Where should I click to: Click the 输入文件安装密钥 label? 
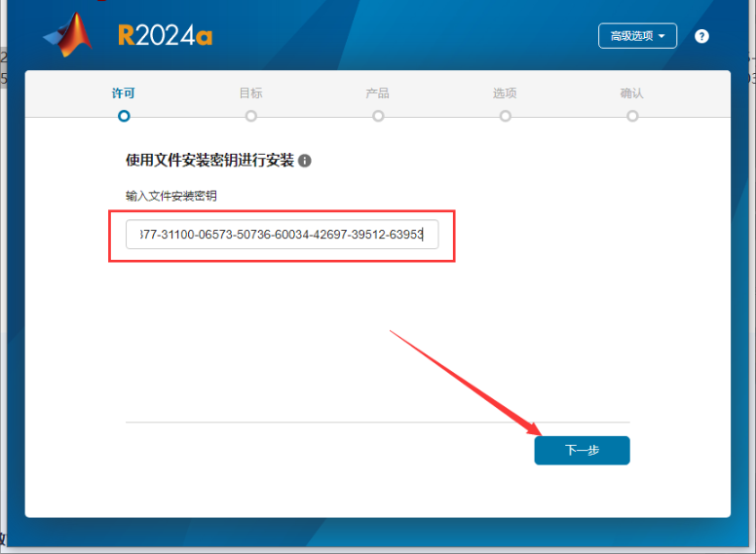tap(171, 196)
